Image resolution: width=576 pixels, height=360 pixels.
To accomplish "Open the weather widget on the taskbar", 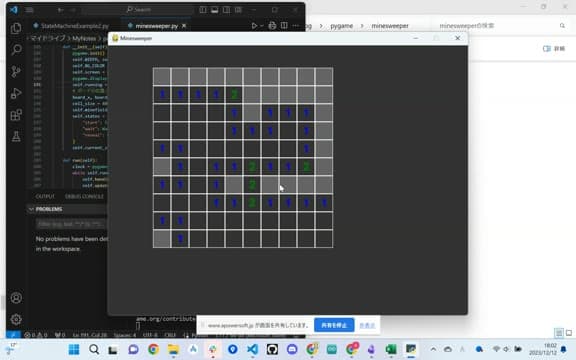I will click(11, 349).
